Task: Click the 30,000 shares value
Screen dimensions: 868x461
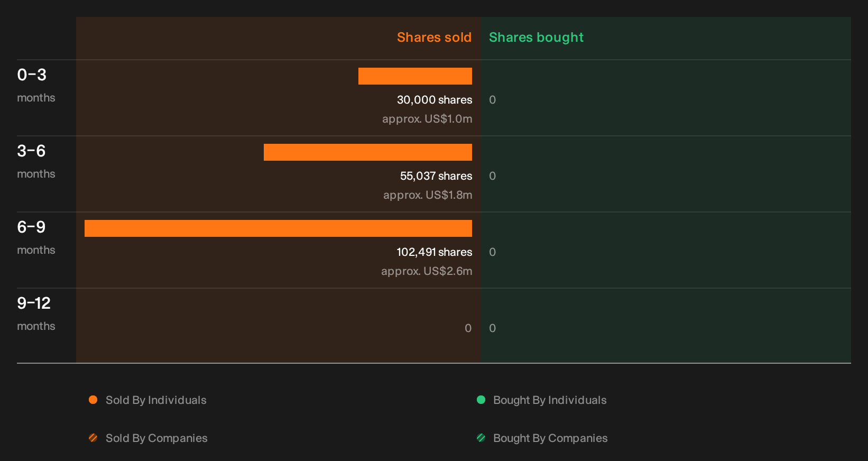Action: [435, 100]
